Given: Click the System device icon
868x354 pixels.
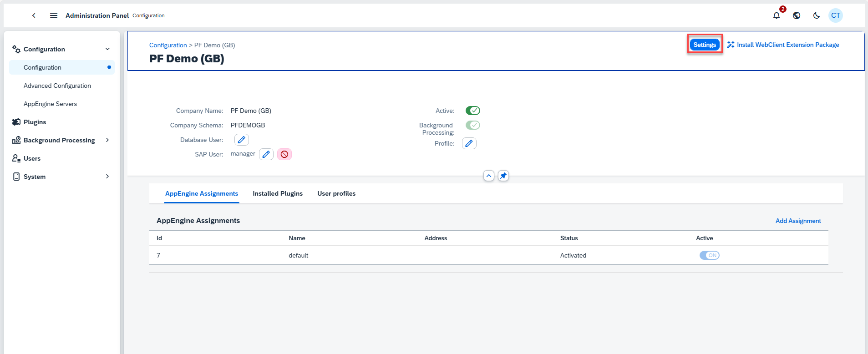Looking at the screenshot, I should [16, 177].
